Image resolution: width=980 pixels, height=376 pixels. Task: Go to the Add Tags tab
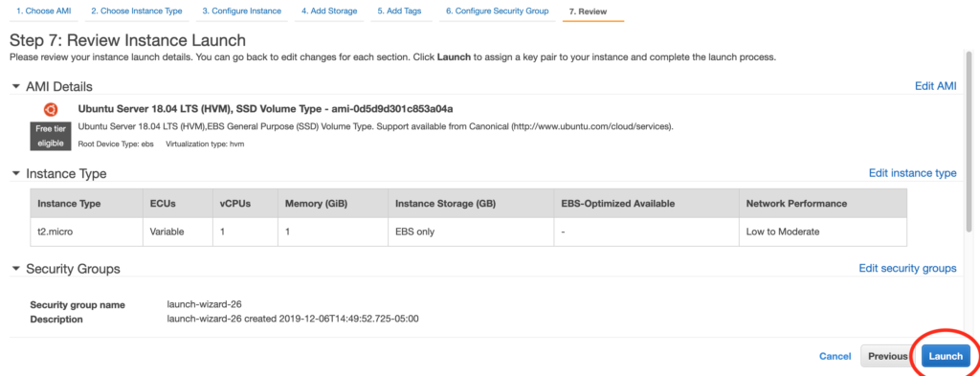pos(399,11)
